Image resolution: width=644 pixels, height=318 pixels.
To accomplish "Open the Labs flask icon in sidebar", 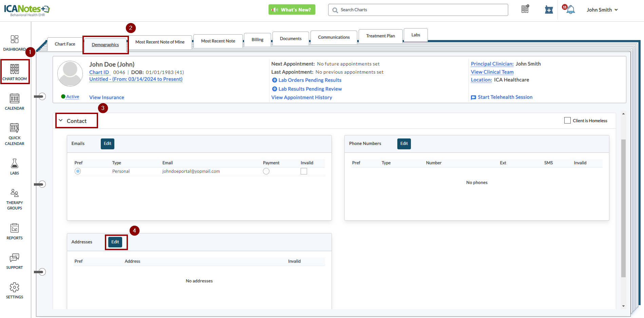I will [x=15, y=164].
